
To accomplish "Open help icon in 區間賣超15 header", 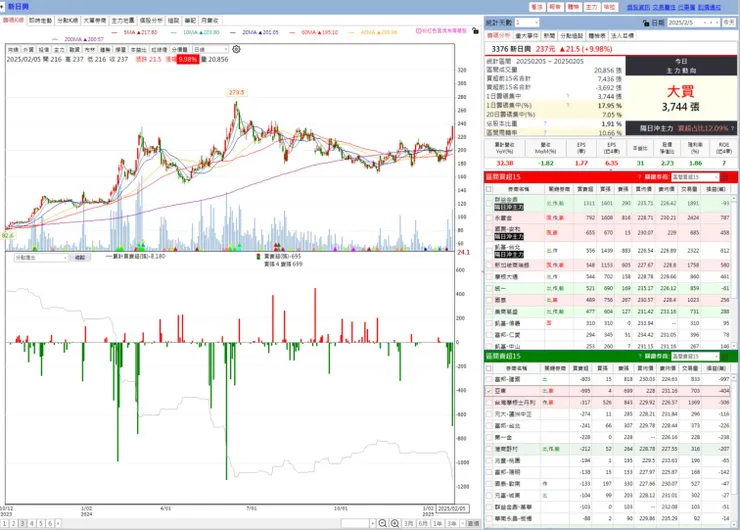I will pyautogui.click(x=640, y=356).
